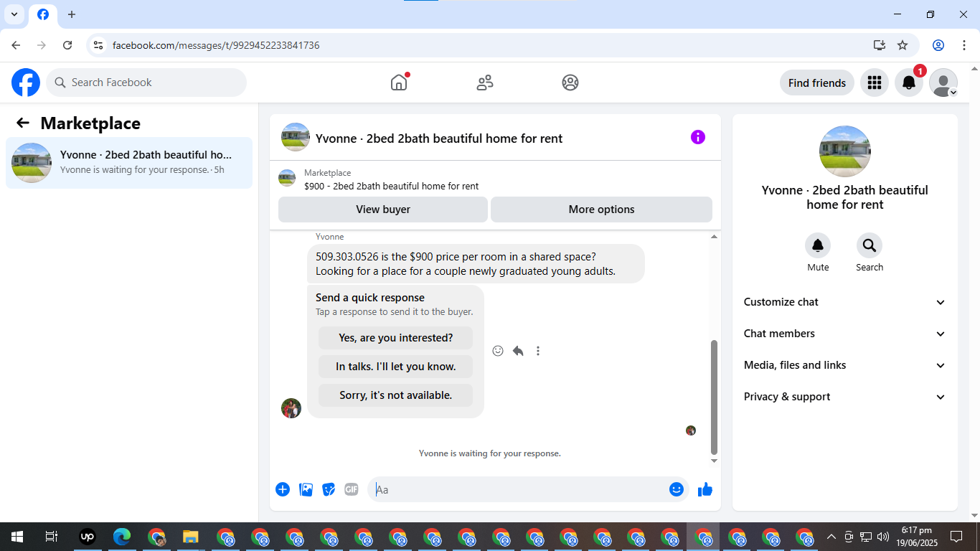980x551 pixels.
Task: Open Upwork app from taskbar
Action: (87, 537)
